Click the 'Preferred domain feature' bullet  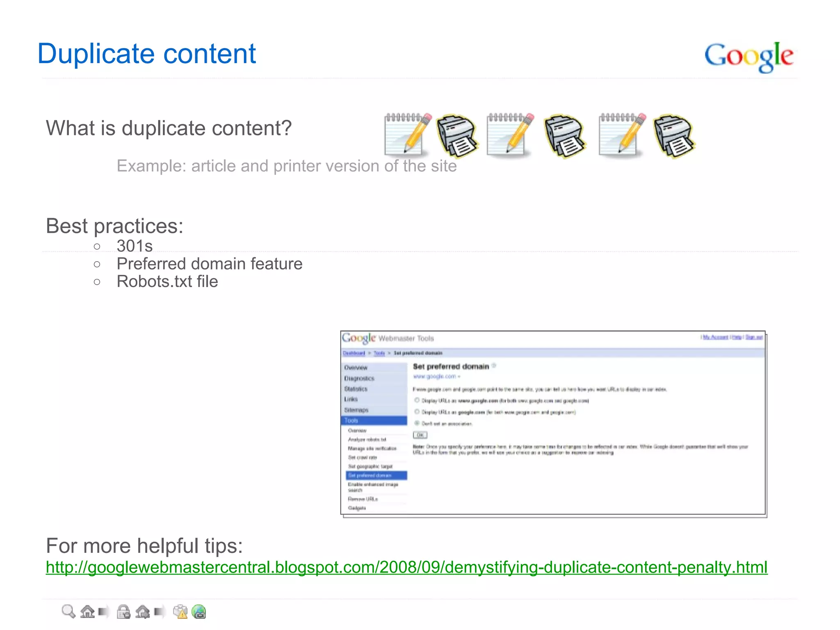coord(209,264)
